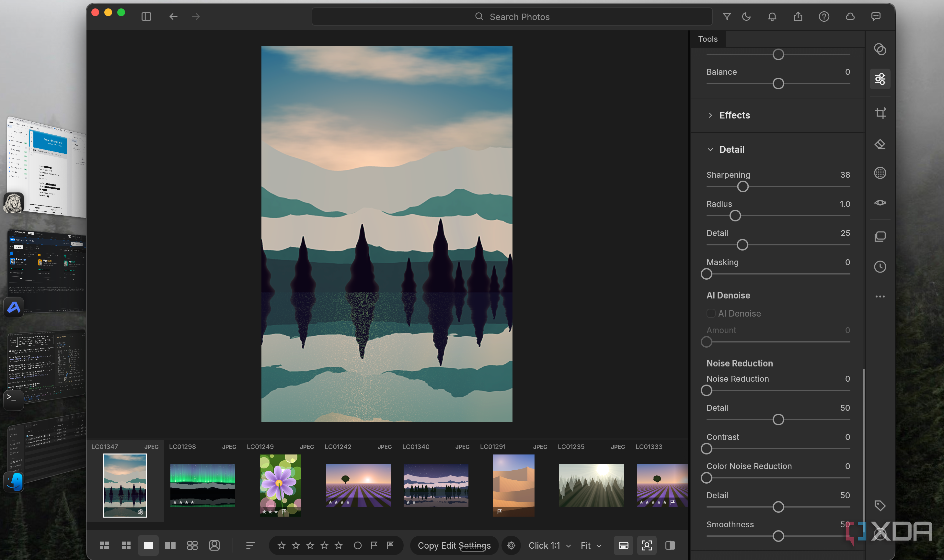Toggle the left sidebar panel icon
This screenshot has width=944, height=560.
pyautogui.click(x=146, y=17)
